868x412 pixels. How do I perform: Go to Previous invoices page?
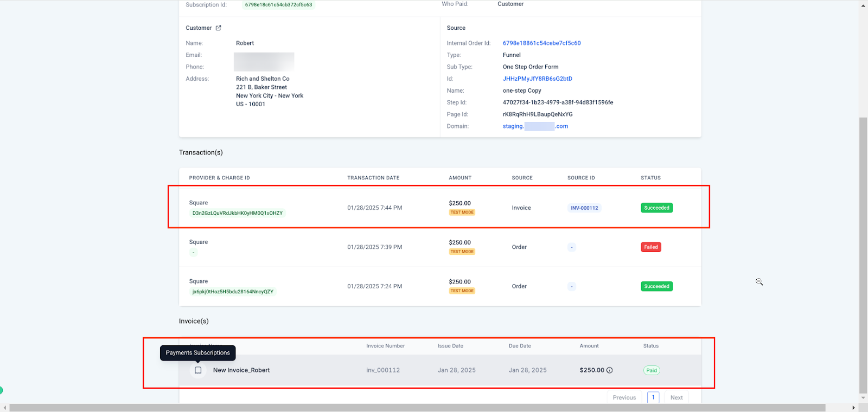624,397
